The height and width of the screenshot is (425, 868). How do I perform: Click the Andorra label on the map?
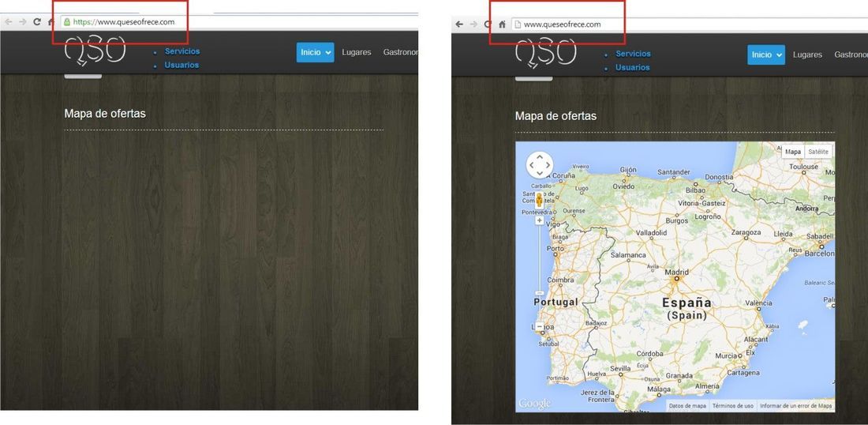(x=806, y=209)
